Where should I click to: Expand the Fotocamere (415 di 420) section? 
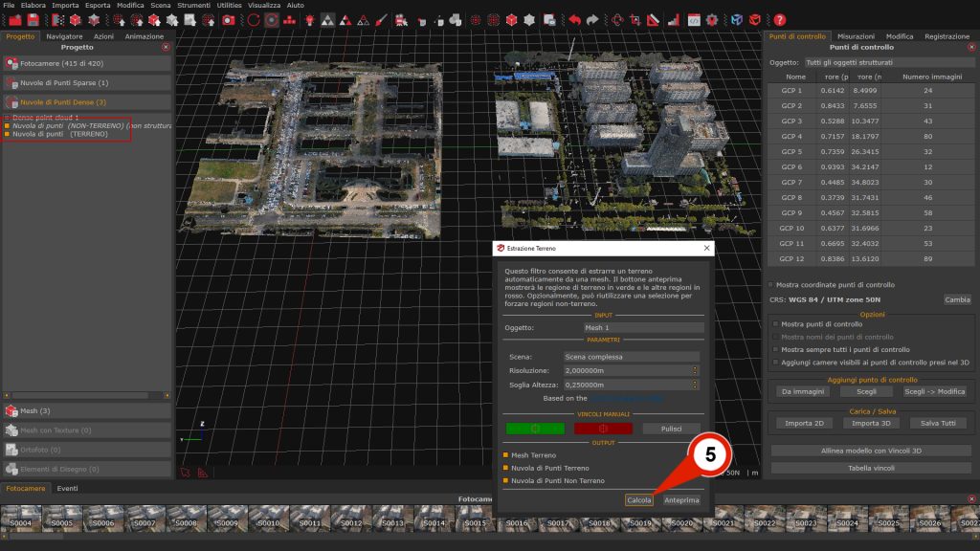point(87,63)
